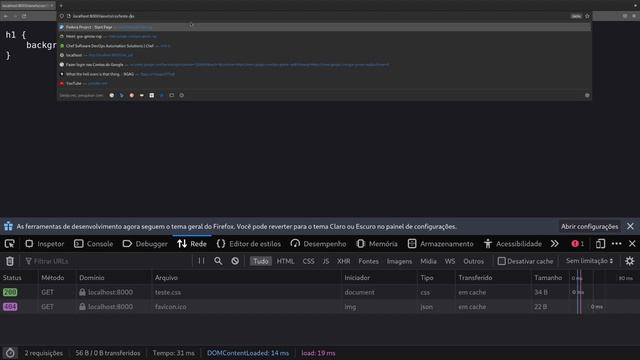The height and width of the screenshot is (360, 640).
Task: Select the Tudo filter
Action: (x=261, y=261)
